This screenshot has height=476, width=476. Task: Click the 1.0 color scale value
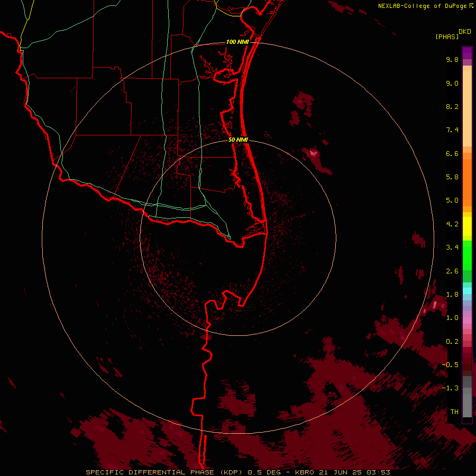(x=452, y=318)
